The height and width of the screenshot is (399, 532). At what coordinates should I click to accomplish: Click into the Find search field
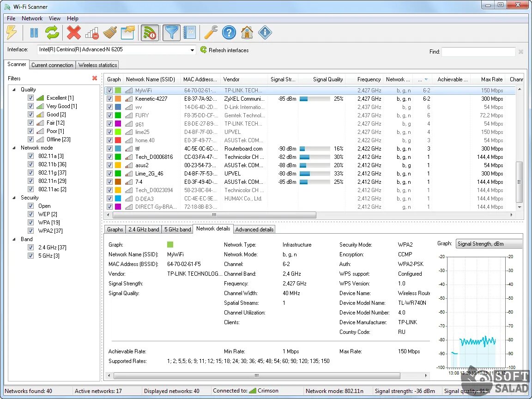pos(478,52)
